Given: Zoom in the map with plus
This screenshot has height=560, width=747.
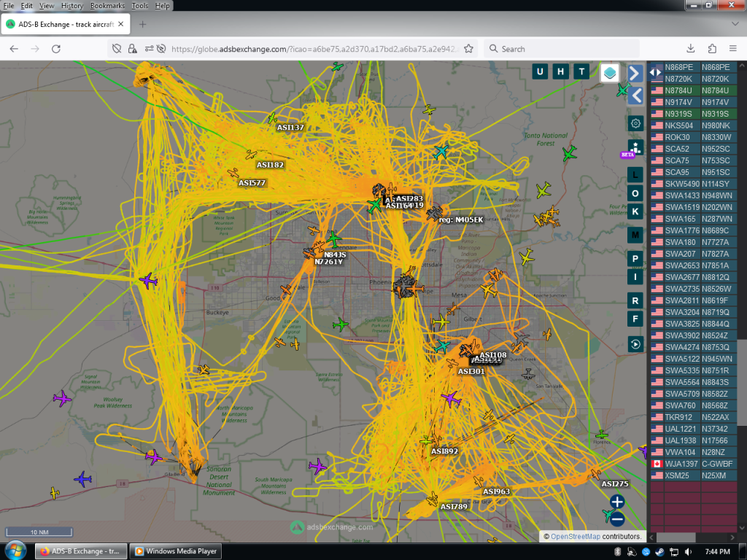Looking at the screenshot, I should (x=617, y=502).
